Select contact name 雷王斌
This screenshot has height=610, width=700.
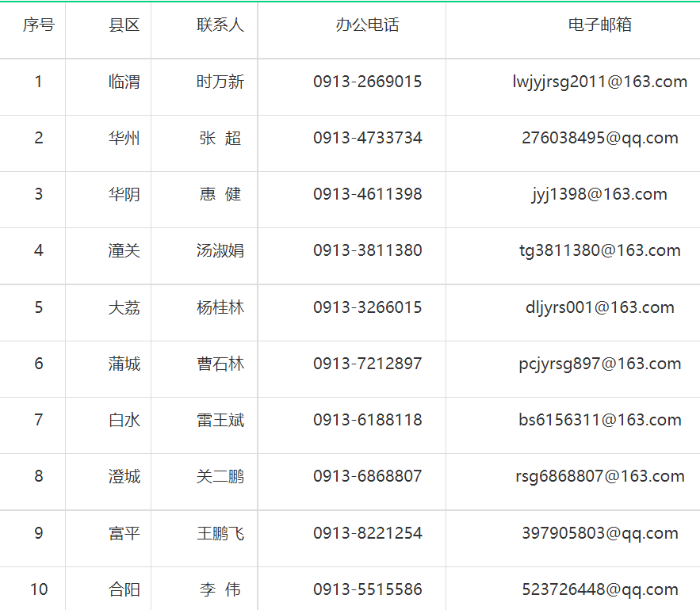220,420
